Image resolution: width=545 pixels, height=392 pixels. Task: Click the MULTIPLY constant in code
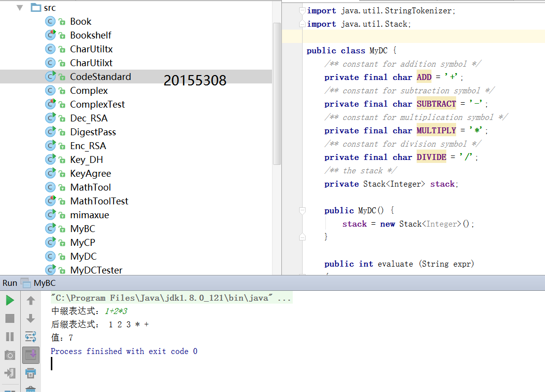pos(436,131)
